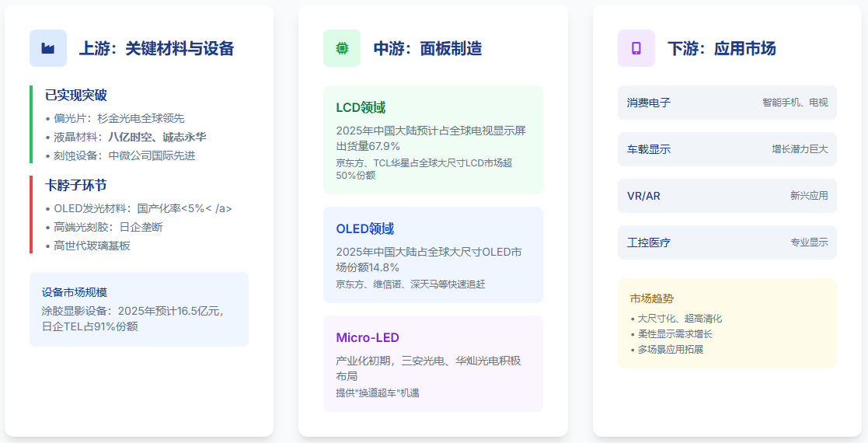Click the Micro-LED card title
Viewport: 868px width, 443px height.
coord(368,338)
